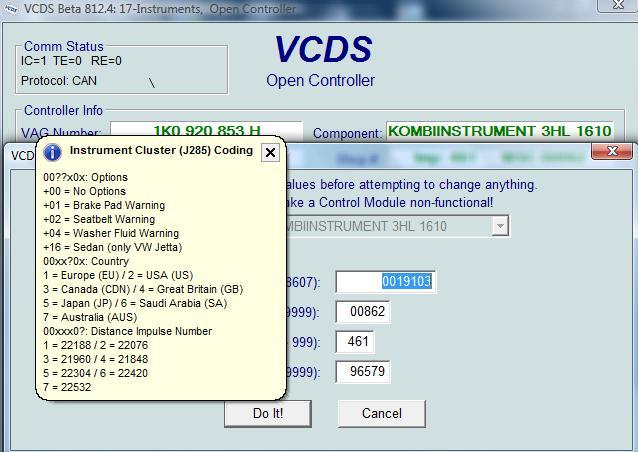Click the 'Controller Info' group label
This screenshot has width=638, height=452.
(x=63, y=110)
